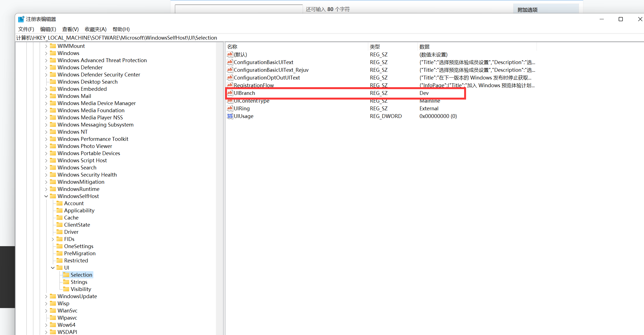
Task: Click the ab icon beside RegistrationFlow
Action: tap(230, 85)
